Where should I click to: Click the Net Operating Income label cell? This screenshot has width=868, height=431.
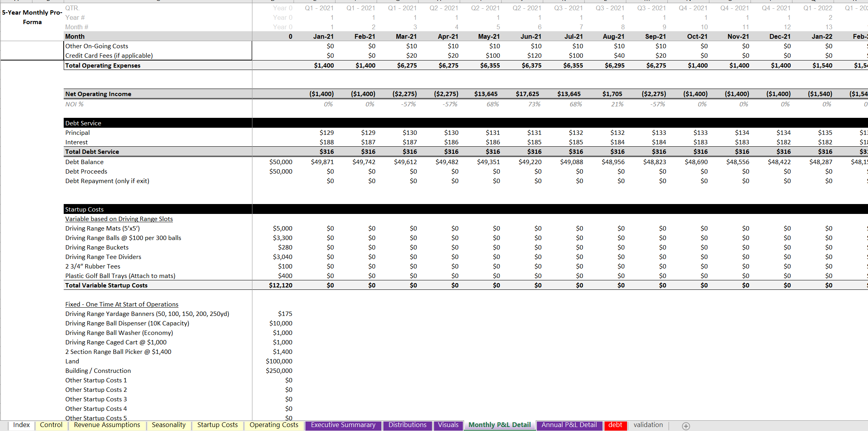(99, 94)
